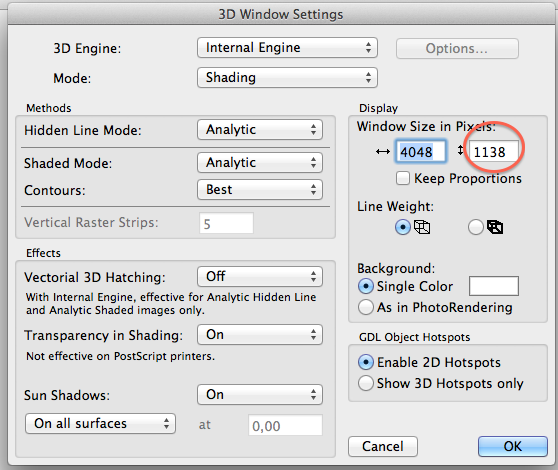The height and width of the screenshot is (470, 558).
Task: Click the disabled Options button
Action: pos(457,48)
